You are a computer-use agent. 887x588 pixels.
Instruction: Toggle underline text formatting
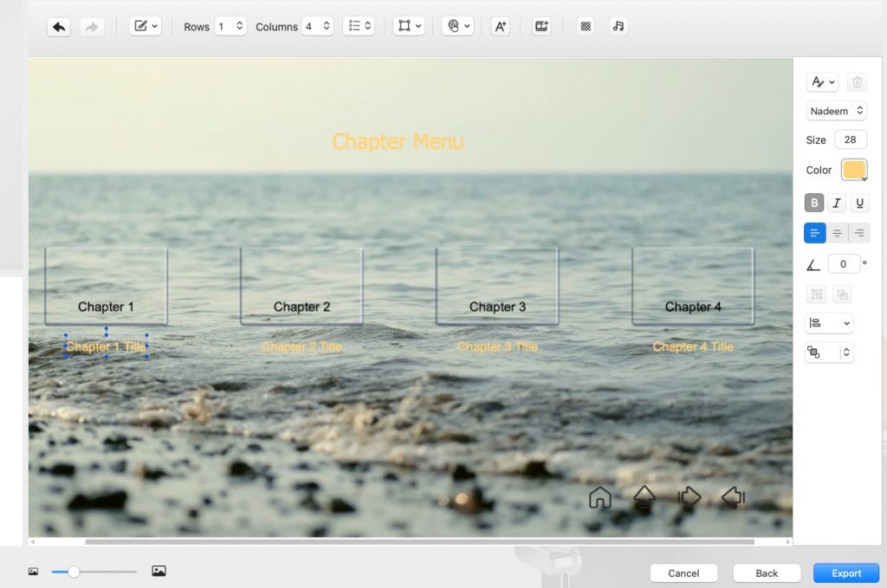click(x=859, y=204)
